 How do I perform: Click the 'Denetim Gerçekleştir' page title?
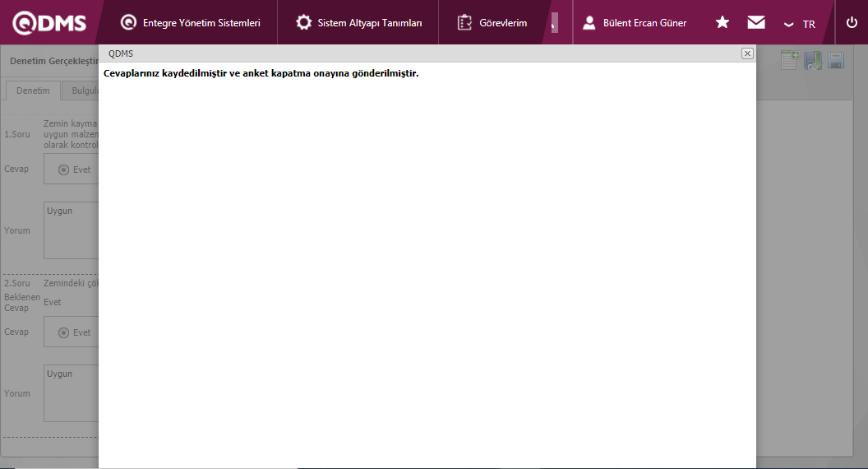(54, 61)
